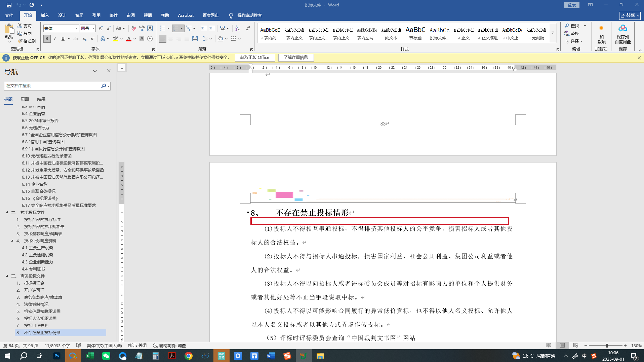Open the Find search tool
Image resolution: width=644 pixels, height=362 pixels.
(572, 26)
